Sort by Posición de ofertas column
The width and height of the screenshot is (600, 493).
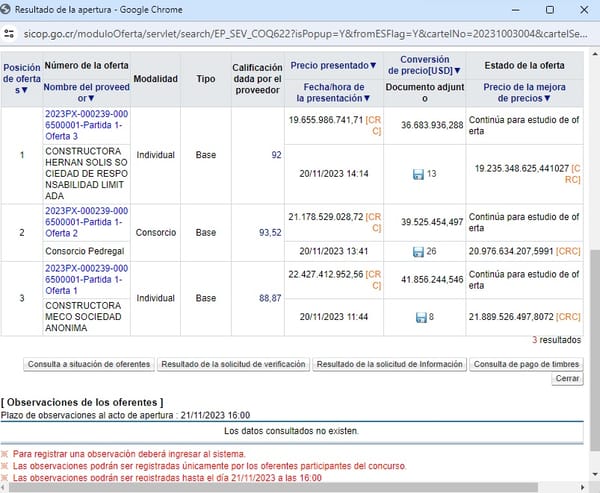pyautogui.click(x=22, y=79)
